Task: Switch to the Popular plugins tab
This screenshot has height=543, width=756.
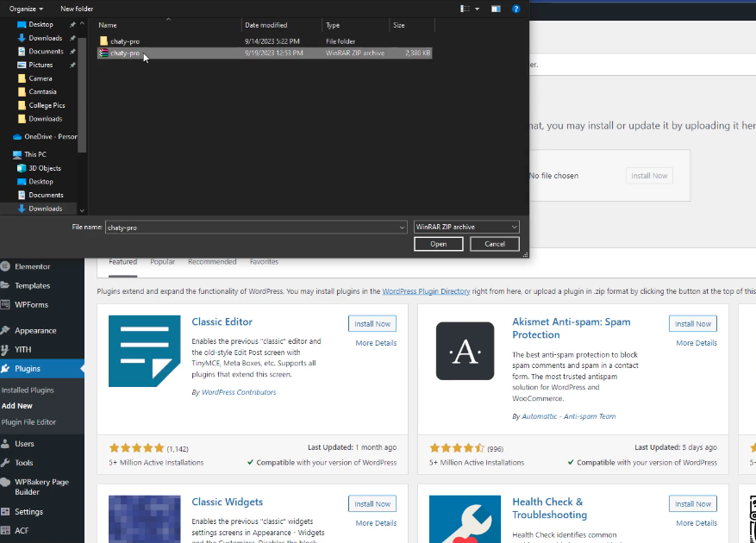Action: (x=162, y=262)
